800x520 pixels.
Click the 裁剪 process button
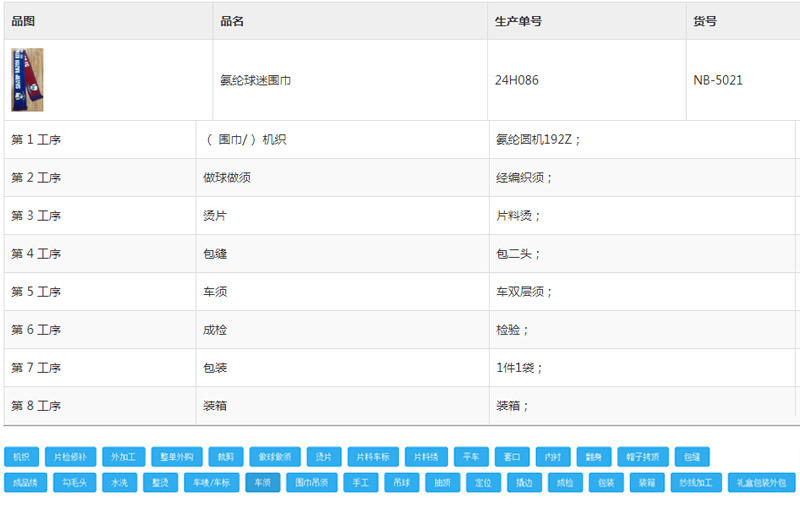click(225, 457)
